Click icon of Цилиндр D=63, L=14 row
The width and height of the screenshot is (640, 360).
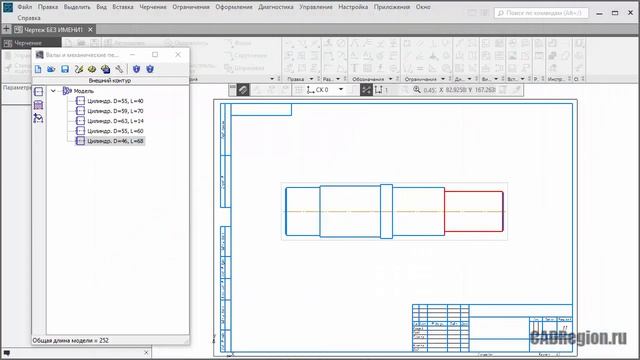(x=80, y=121)
